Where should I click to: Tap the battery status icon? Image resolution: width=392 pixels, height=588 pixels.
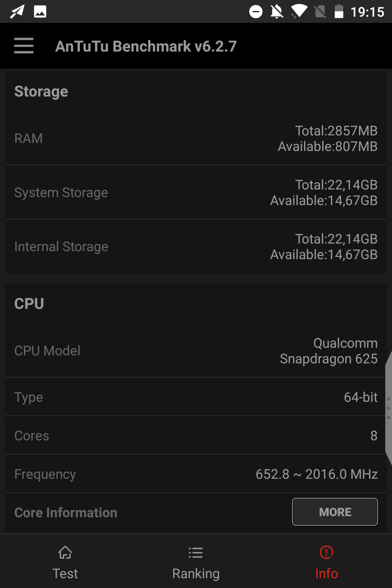339,11
